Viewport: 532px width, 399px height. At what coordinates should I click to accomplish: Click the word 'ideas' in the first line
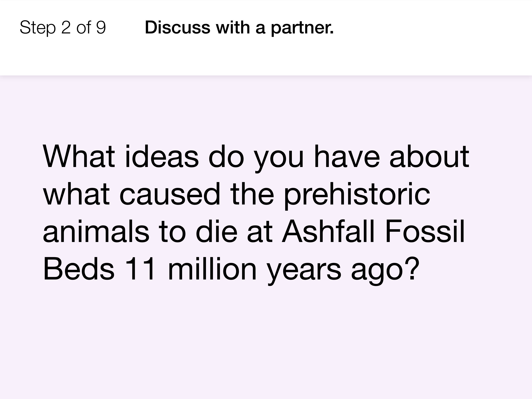click(x=162, y=156)
